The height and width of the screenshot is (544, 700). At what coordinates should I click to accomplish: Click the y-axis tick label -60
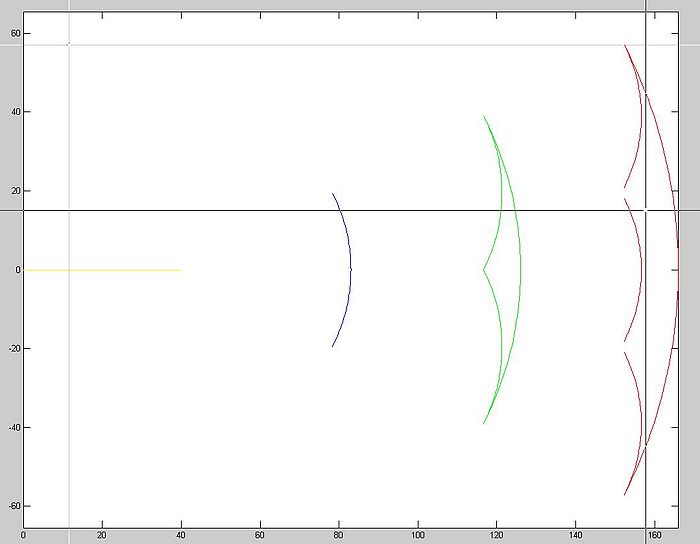pyautogui.click(x=12, y=506)
